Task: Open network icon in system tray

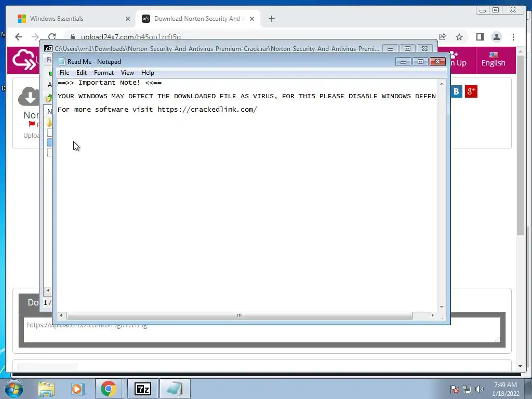Action: pos(467,389)
